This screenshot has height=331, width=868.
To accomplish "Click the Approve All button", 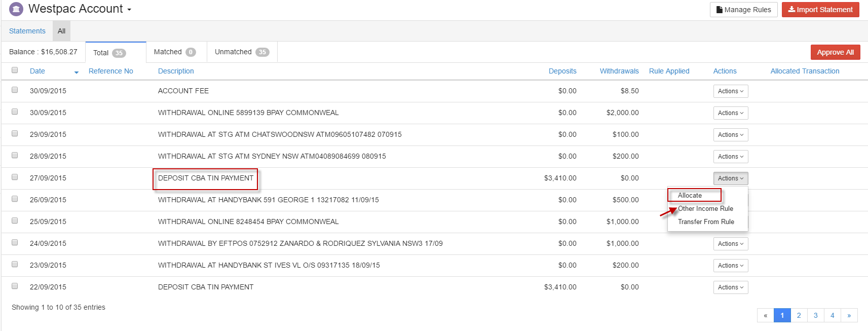I will [835, 52].
